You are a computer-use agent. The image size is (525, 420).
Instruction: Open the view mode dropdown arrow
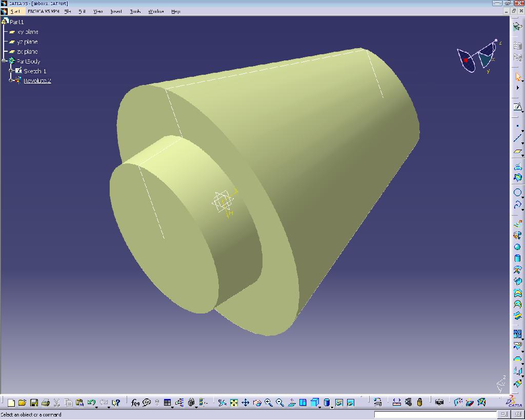click(332, 407)
